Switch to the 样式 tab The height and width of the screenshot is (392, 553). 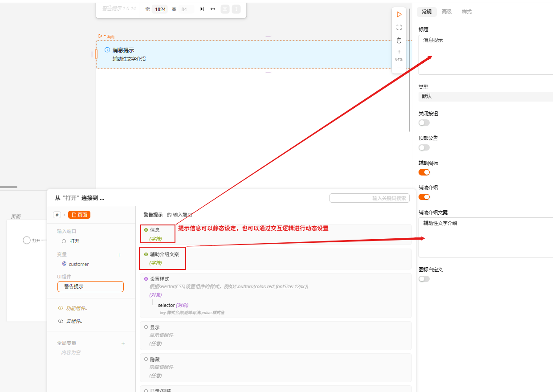pos(467,12)
